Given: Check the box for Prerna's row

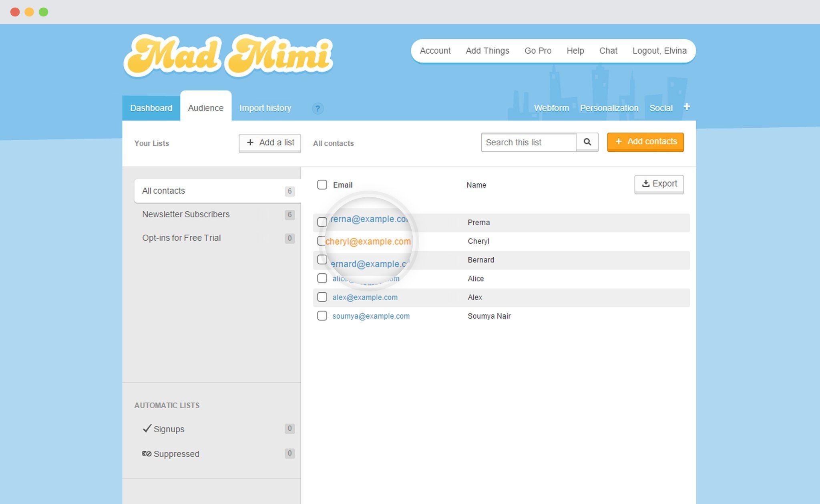Looking at the screenshot, I should (322, 222).
